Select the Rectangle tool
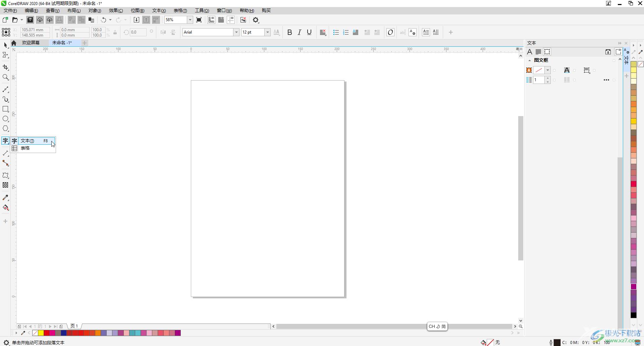The height and width of the screenshot is (346, 644). click(5, 109)
